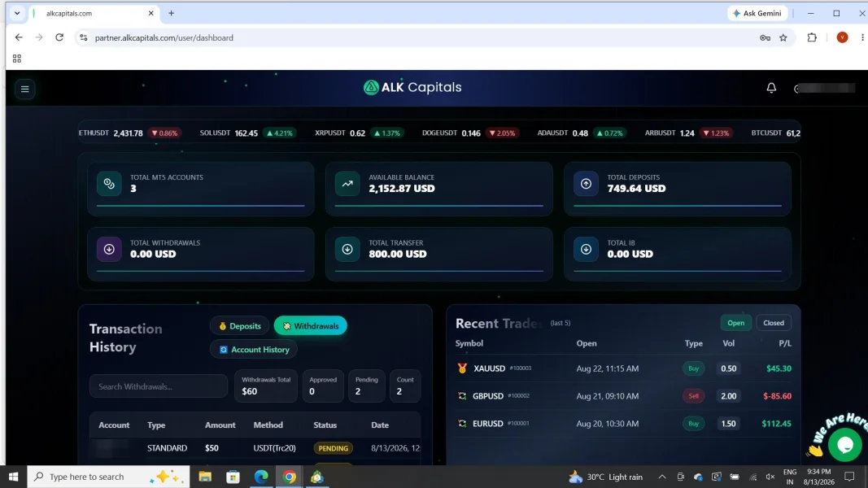This screenshot has height=488, width=868.
Task: Click the Buy badge on XAUUSD row
Action: click(x=693, y=368)
